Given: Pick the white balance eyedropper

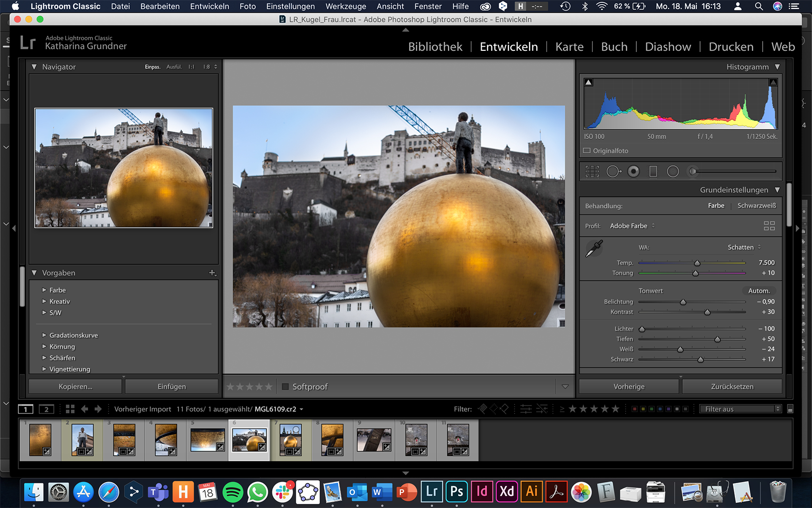Looking at the screenshot, I should pos(594,248).
